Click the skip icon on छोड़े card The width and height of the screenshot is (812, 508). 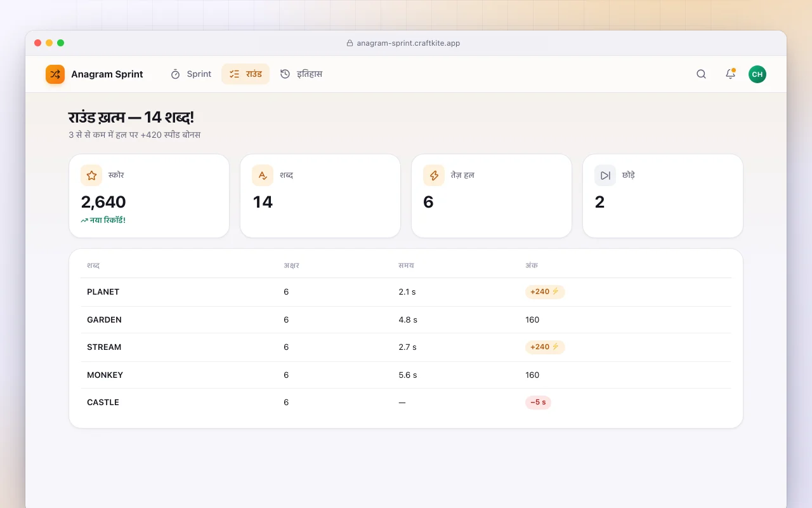click(605, 175)
